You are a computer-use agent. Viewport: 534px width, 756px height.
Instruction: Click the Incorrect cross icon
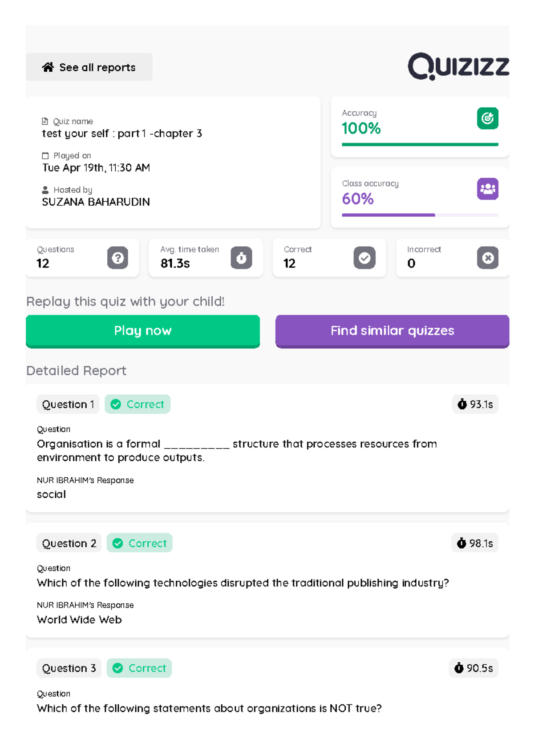[487, 258]
